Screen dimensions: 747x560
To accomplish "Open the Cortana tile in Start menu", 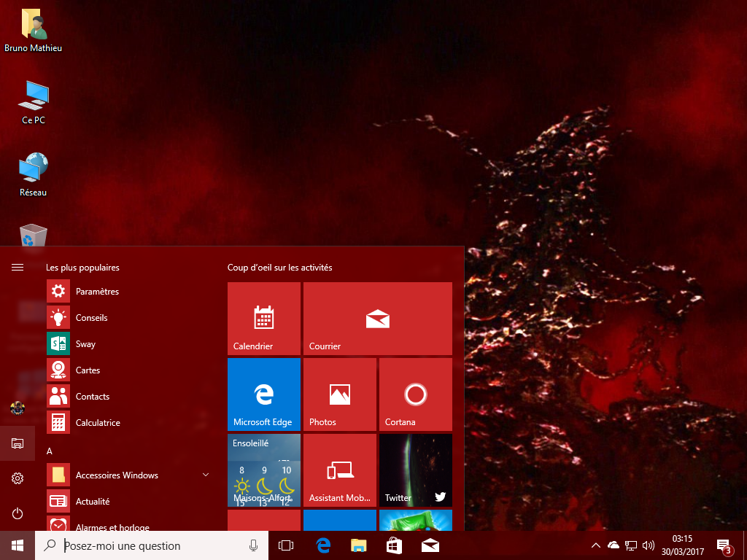I will pyautogui.click(x=415, y=394).
